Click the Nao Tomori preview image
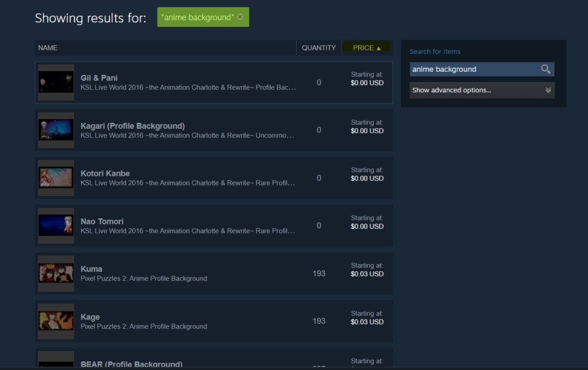 [x=56, y=225]
